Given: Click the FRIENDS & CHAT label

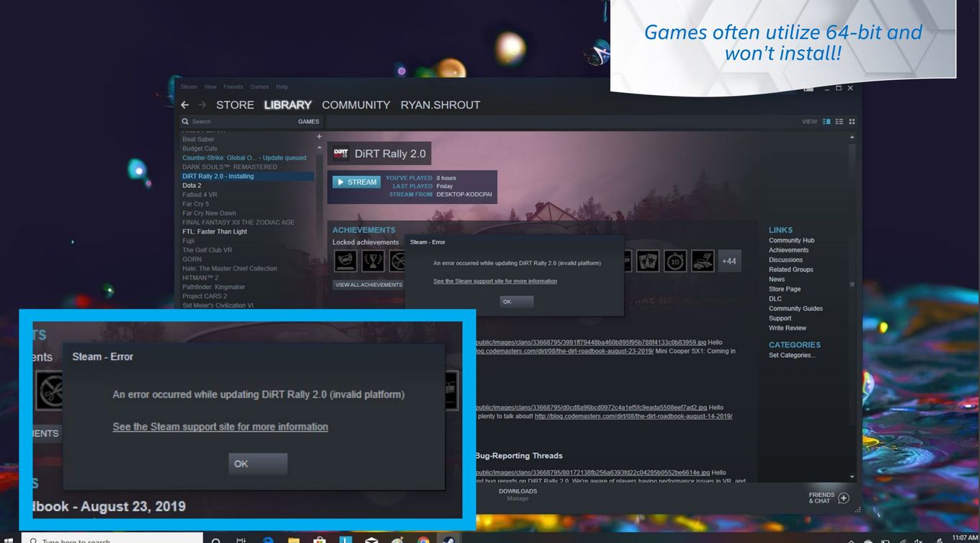Looking at the screenshot, I should [821, 498].
